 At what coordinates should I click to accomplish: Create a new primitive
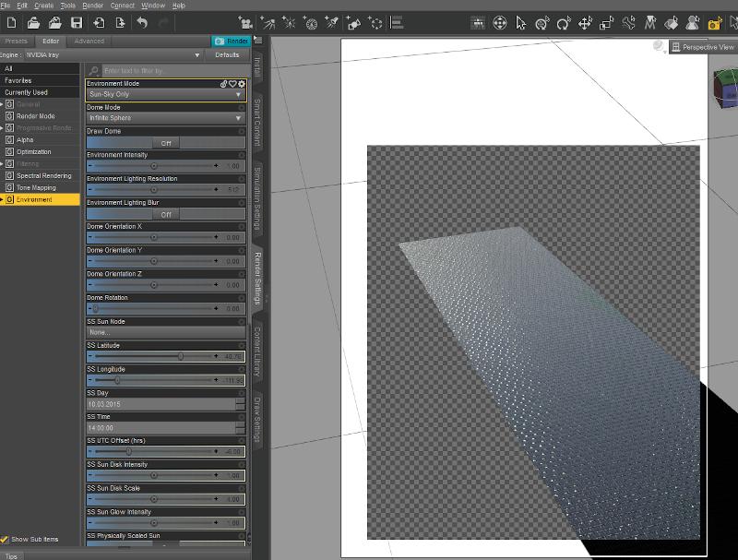[x=353, y=22]
